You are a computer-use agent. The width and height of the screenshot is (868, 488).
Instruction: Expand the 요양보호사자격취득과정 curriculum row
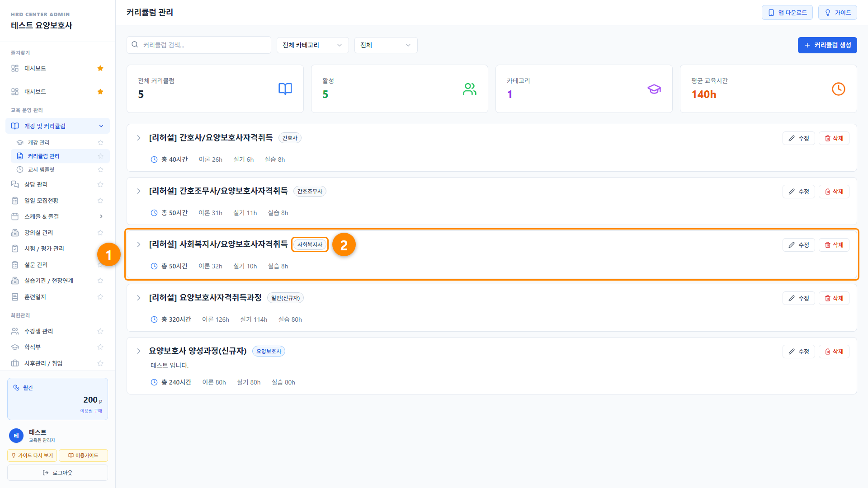click(139, 298)
